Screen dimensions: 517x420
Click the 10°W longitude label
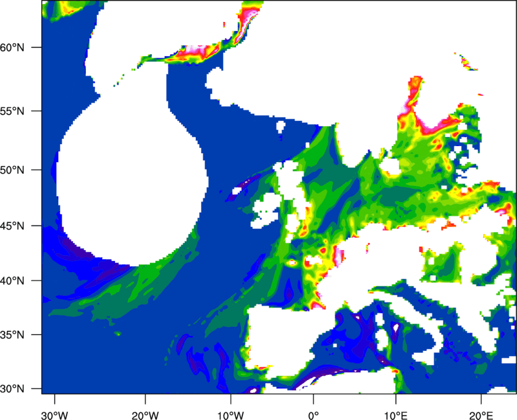pos(231,415)
